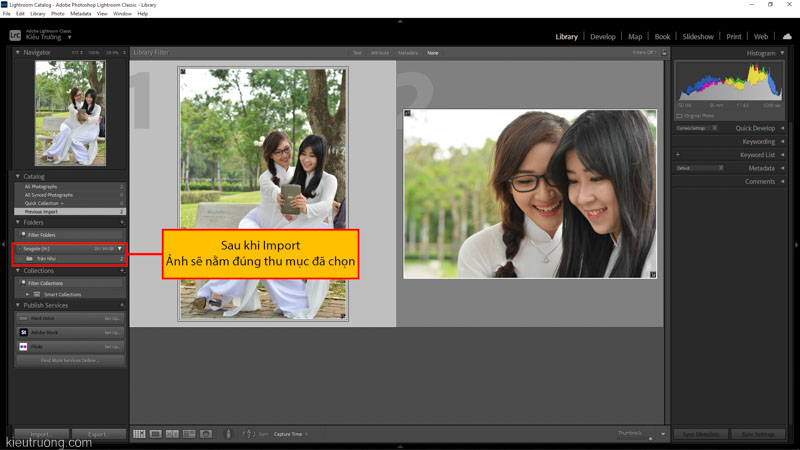This screenshot has width=800, height=450.
Task: Switch to the Book module
Action: pos(662,36)
